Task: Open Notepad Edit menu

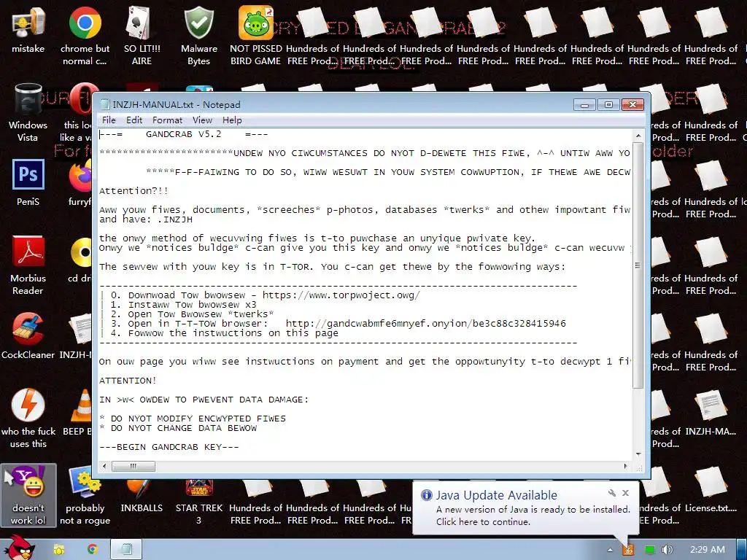Action: tap(134, 120)
